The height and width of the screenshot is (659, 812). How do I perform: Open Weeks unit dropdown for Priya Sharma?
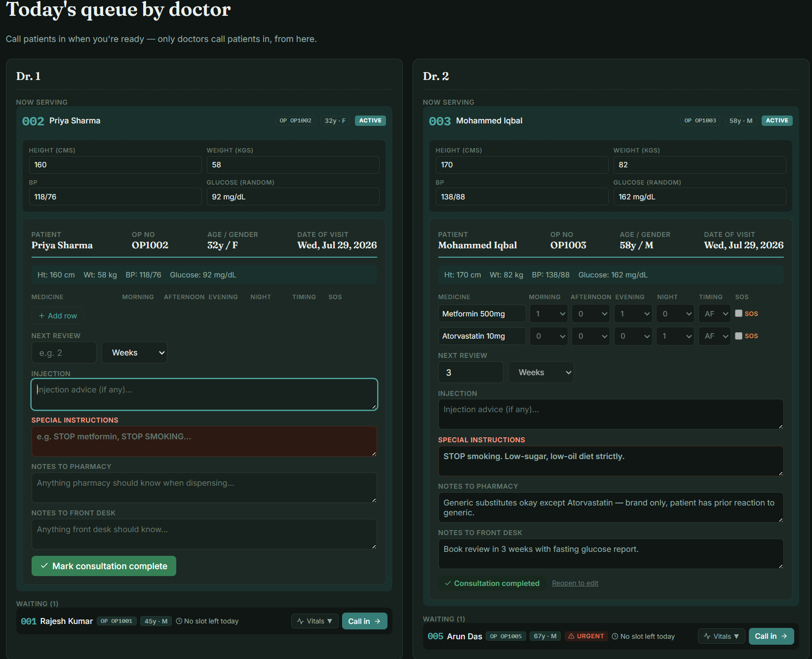tap(134, 352)
